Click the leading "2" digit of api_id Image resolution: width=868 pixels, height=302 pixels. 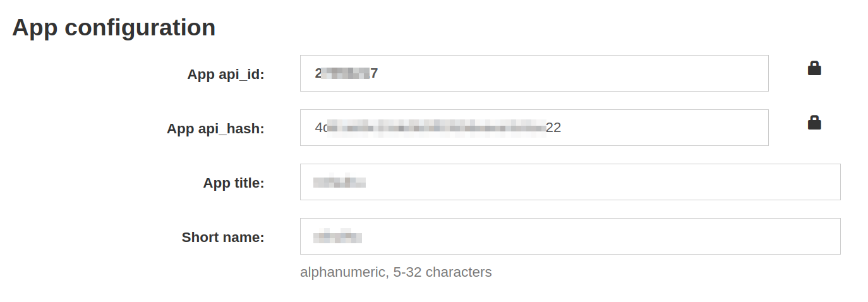tap(318, 73)
